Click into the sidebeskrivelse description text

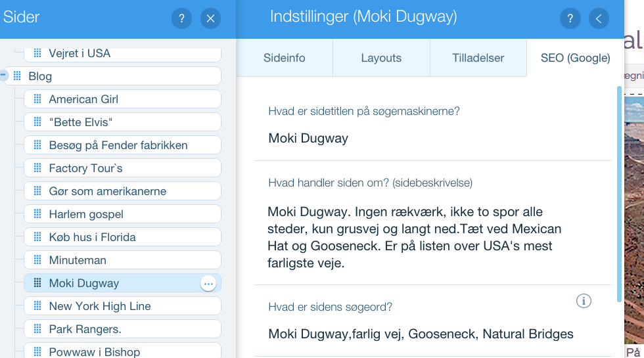415,237
